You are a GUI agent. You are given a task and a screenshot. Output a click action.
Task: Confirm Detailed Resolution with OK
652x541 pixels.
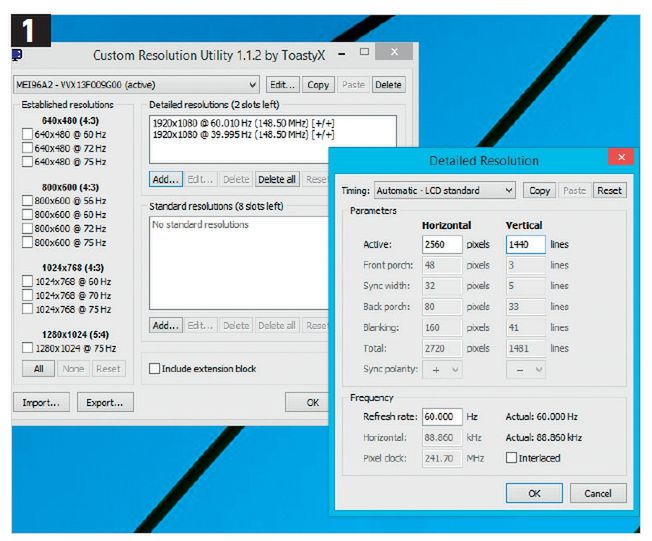pos(534,493)
